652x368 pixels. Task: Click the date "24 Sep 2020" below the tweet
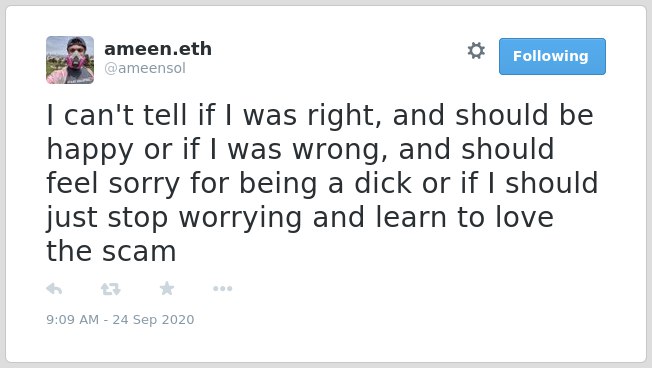pos(153,319)
